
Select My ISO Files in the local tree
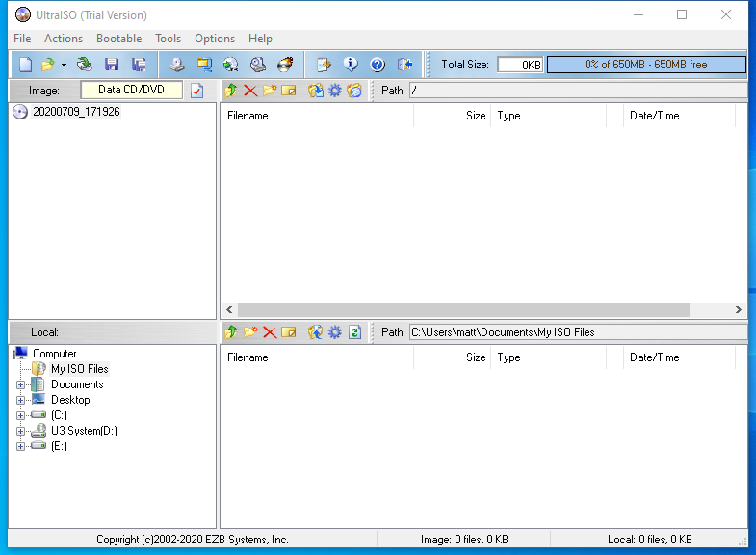tap(80, 369)
